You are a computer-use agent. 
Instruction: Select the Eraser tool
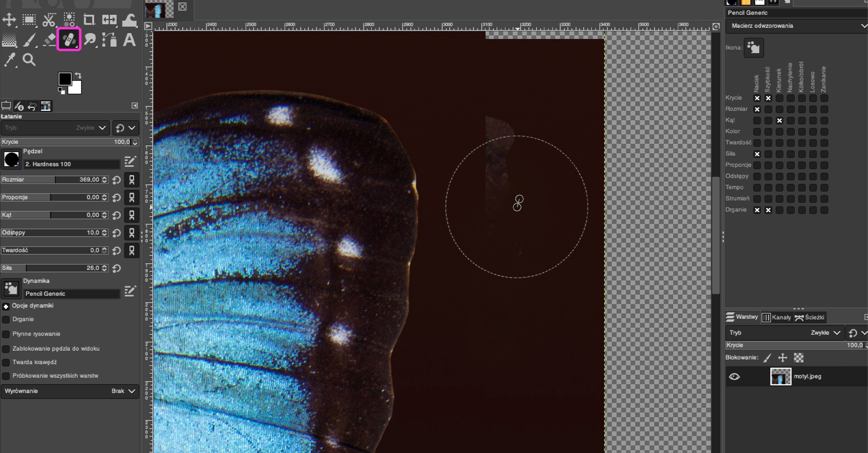(49, 40)
